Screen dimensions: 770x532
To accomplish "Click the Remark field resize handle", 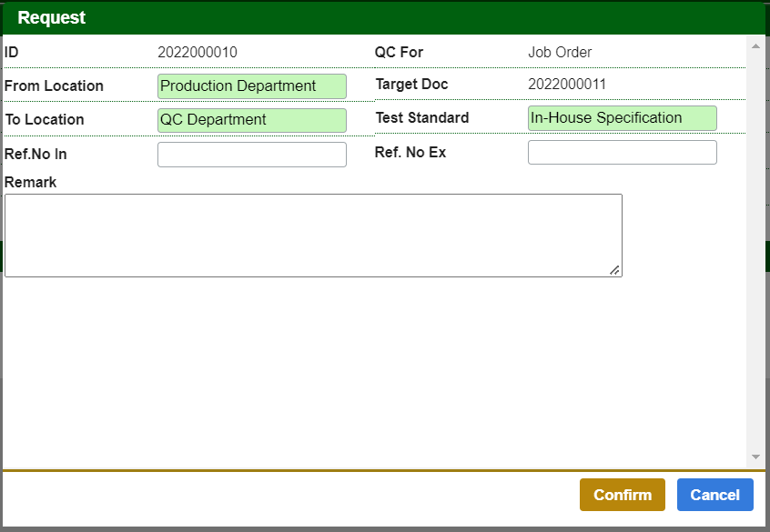I will coord(617,271).
